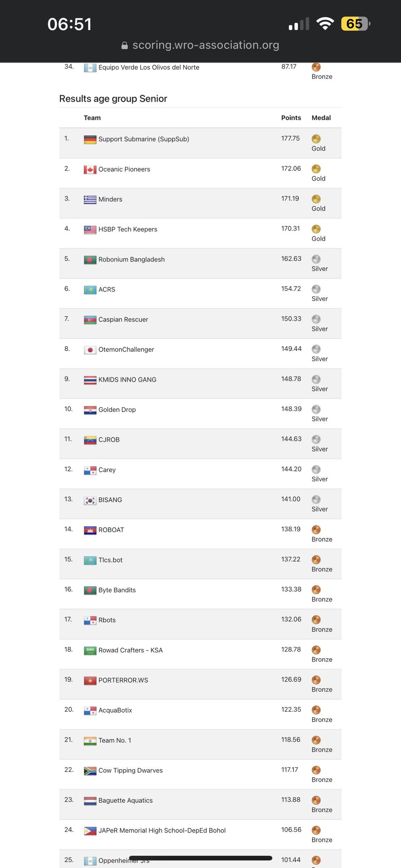Tap the bronze medal icon for ROBOAT
This screenshot has width=401, height=868.
[316, 529]
